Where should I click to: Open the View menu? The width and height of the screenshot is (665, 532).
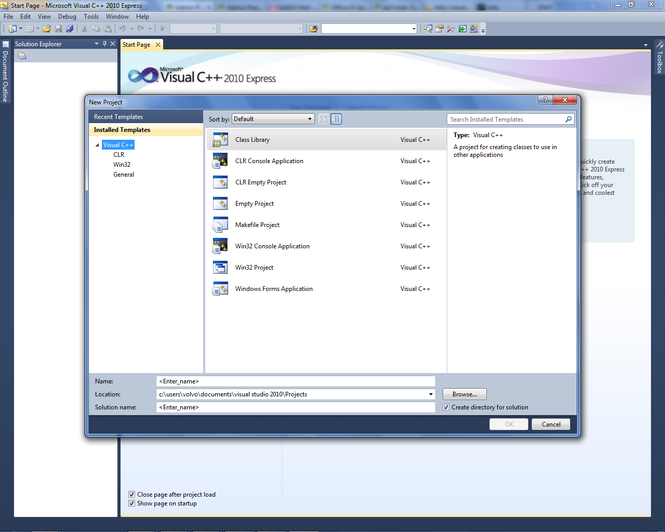44,17
